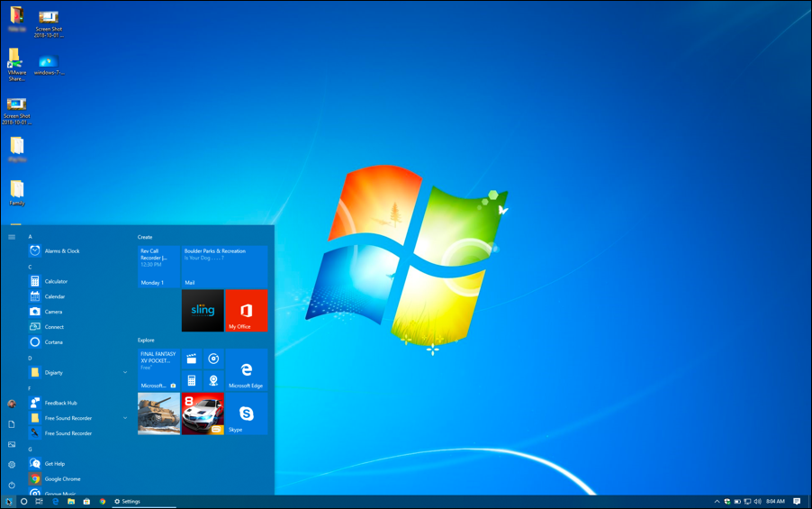Click the 'Create' tile group header
812x509 pixels.
[x=145, y=238]
